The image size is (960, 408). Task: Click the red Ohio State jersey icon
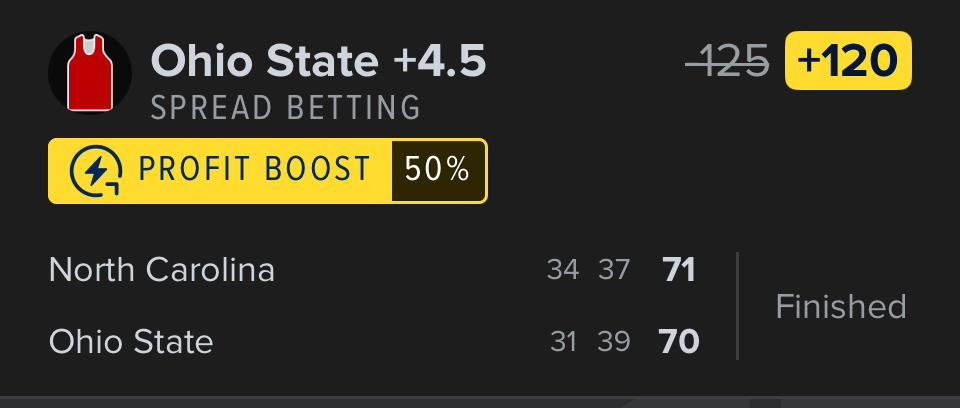[x=90, y=73]
